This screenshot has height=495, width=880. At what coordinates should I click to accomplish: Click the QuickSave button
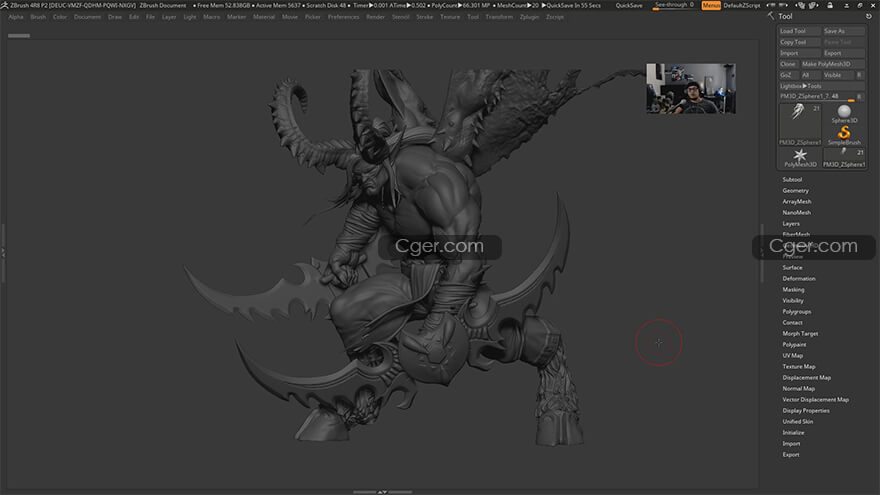click(629, 5)
